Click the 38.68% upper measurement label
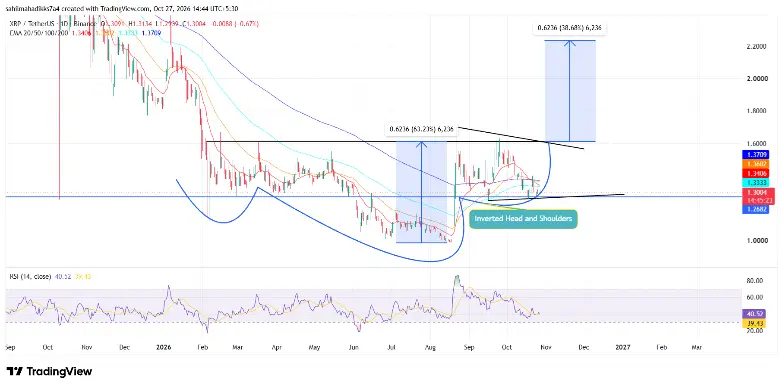Screen dimensions: 783x388 pyautogui.click(x=570, y=28)
